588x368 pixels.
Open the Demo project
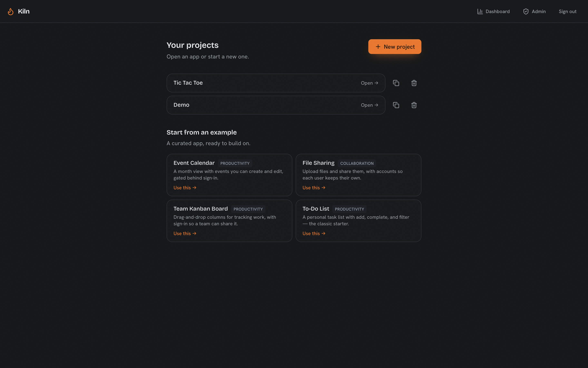(276, 105)
